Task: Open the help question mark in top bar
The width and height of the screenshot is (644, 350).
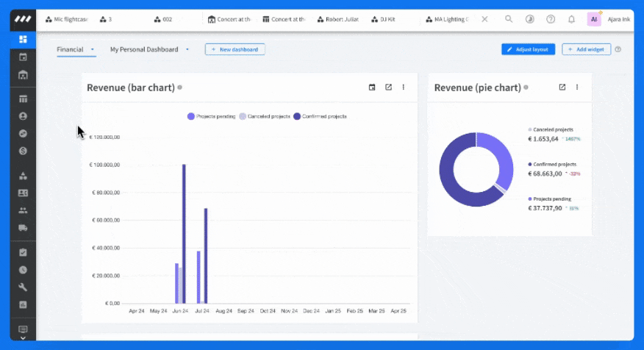Action: click(551, 19)
